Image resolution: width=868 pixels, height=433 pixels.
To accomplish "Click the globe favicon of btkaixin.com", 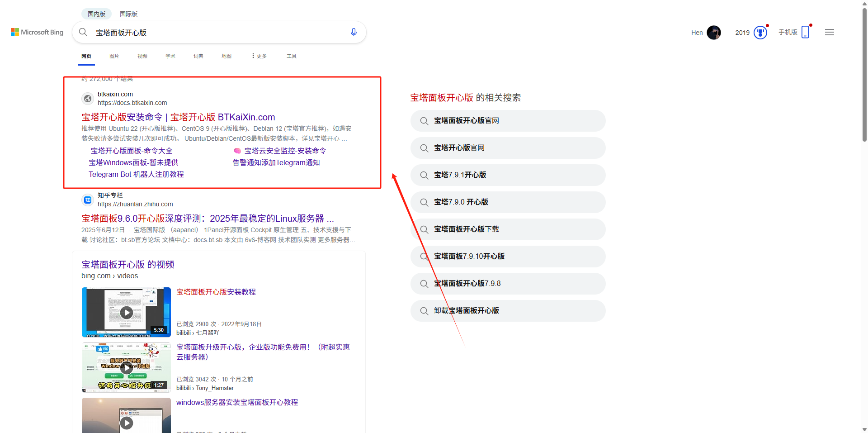I will tap(88, 98).
